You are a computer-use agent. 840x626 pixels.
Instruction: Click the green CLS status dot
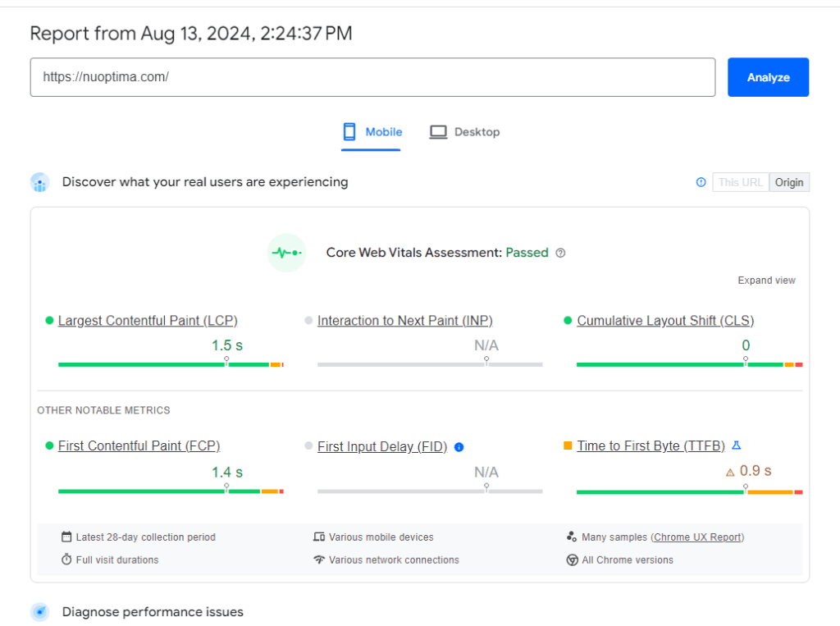(x=568, y=321)
